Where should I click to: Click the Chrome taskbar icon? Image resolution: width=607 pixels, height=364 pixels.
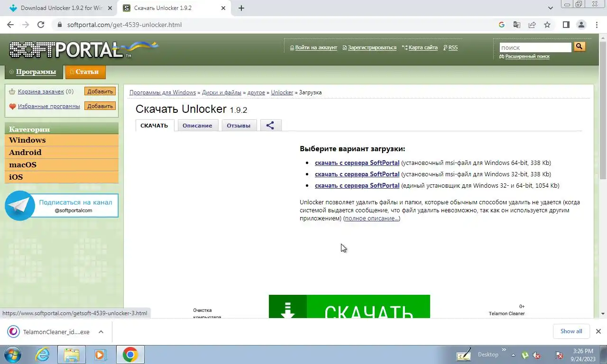tap(130, 355)
